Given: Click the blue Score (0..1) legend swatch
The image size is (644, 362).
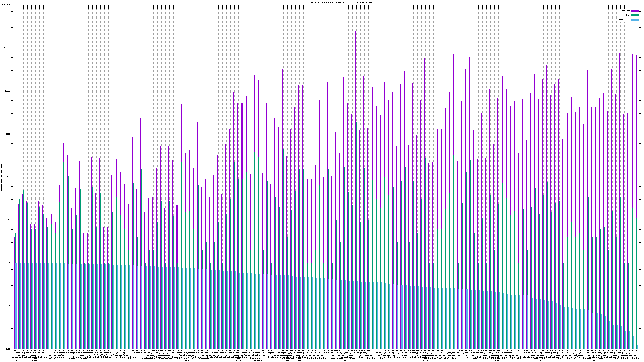Looking at the screenshot, I should pyautogui.click(x=635, y=20).
